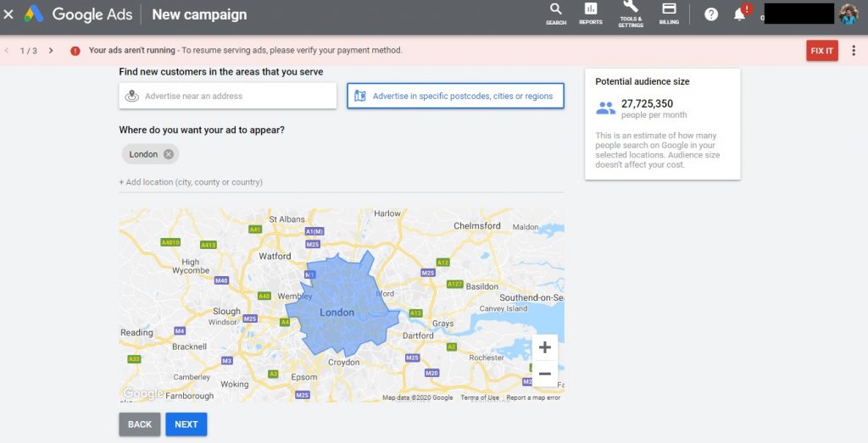Viewport: 868px width, 443px height.
Task: Click the BACK button
Action: pos(140,424)
